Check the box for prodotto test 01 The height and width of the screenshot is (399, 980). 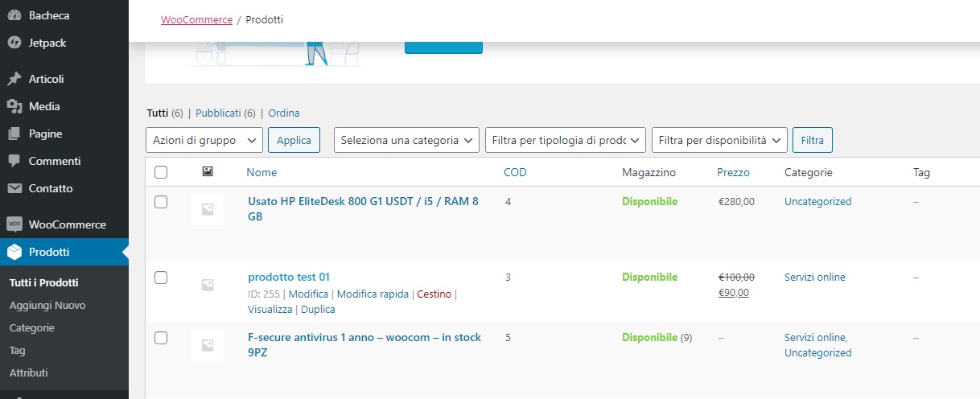click(x=161, y=278)
